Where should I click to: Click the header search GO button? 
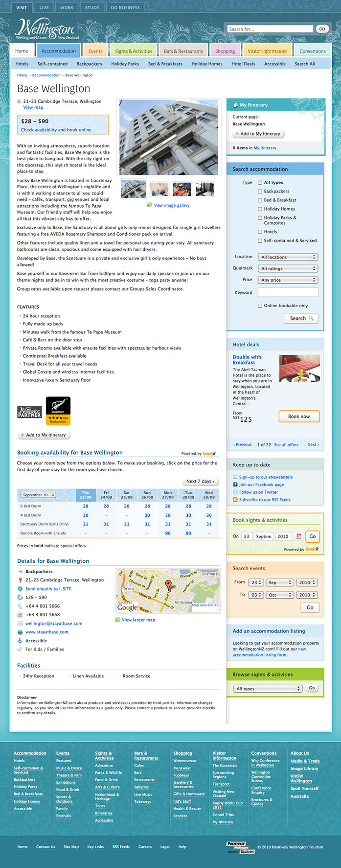[x=322, y=29]
